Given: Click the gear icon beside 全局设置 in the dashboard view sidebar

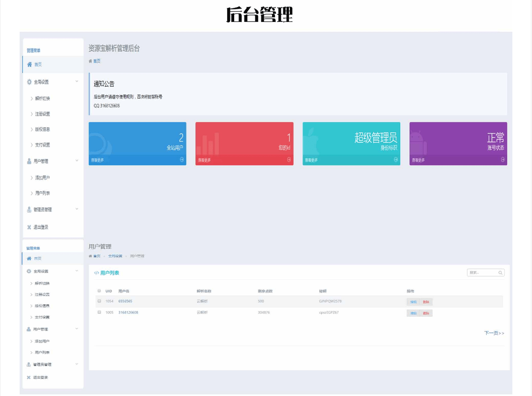Looking at the screenshot, I should point(29,82).
